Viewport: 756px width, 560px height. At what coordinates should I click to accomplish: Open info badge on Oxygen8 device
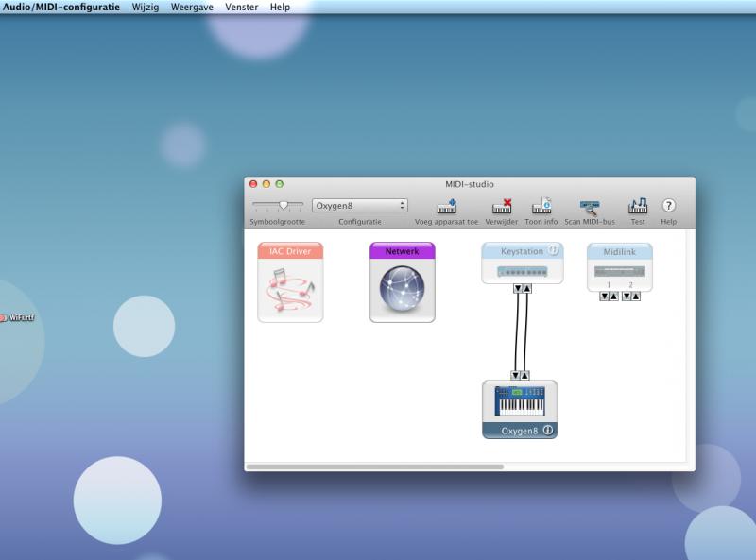[548, 430]
